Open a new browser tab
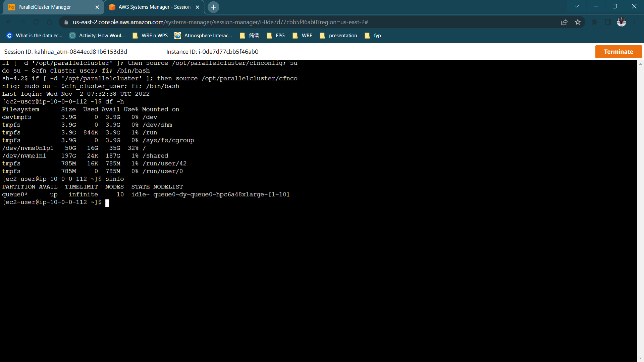 click(x=213, y=7)
